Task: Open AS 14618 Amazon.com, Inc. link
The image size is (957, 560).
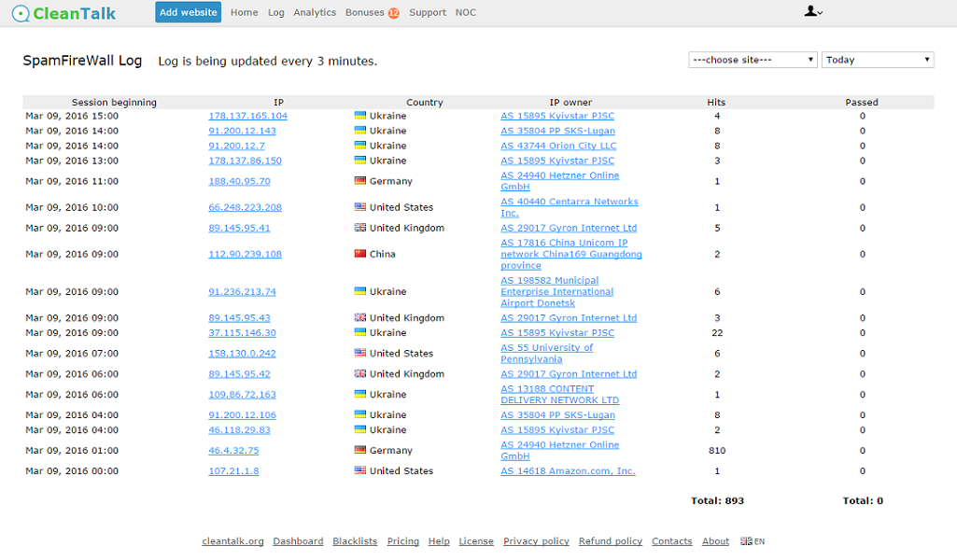Action: (568, 471)
